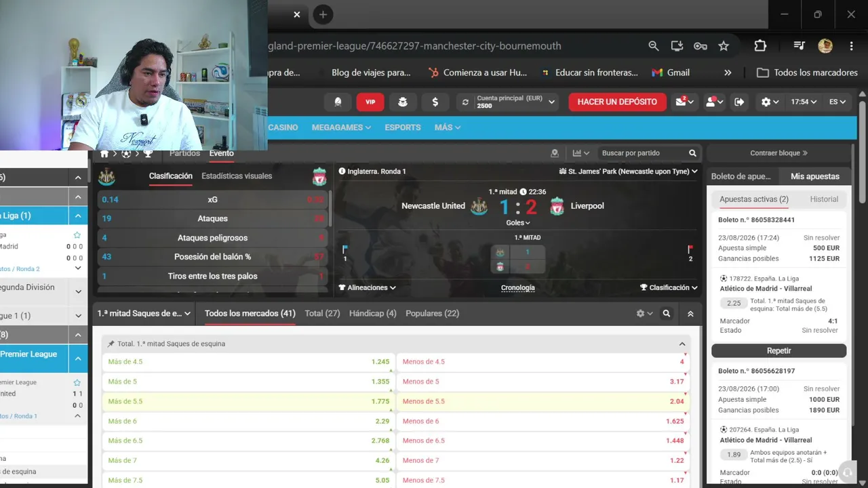The image size is (868, 488).
Task: Open the media controls icon in browser toolbar
Action: [x=800, y=46]
